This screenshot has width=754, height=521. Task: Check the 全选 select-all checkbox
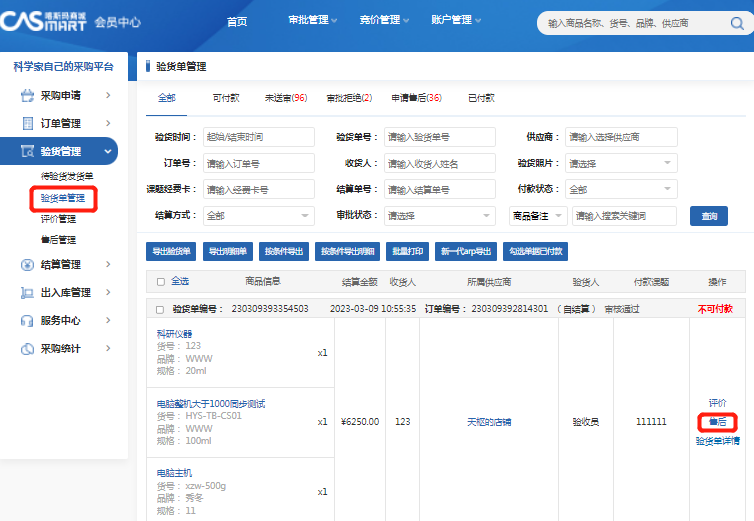(160, 282)
